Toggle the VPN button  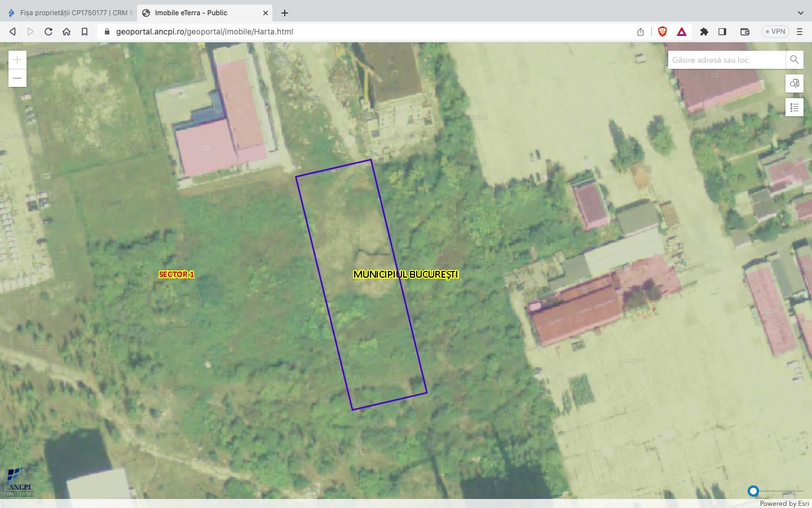pyautogui.click(x=775, y=32)
